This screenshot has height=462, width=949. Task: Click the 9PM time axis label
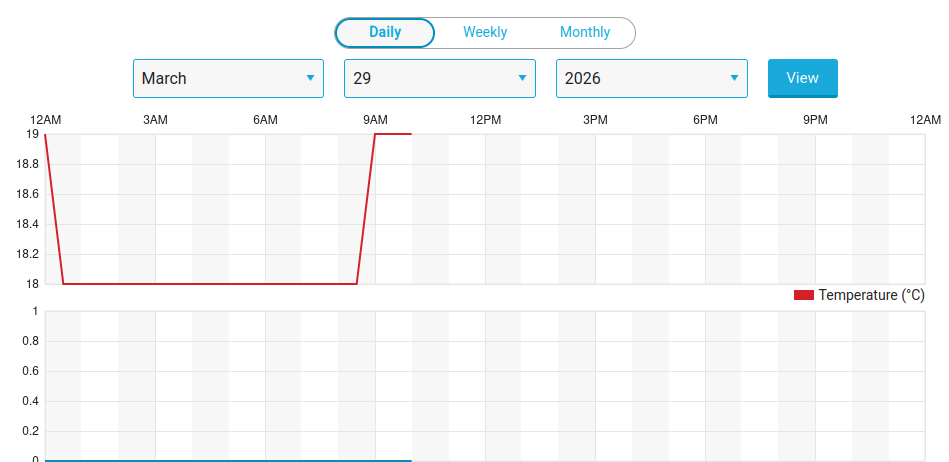point(815,120)
